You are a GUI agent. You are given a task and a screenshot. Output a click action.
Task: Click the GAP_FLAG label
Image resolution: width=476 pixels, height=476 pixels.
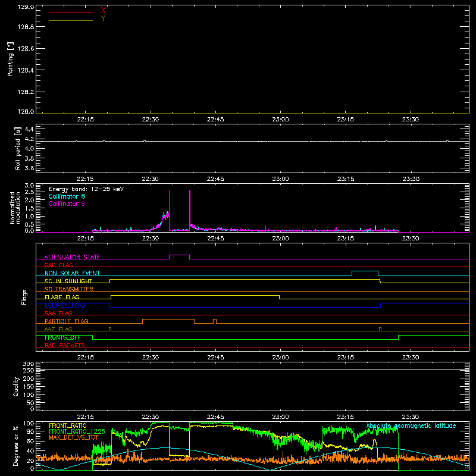[58, 265]
